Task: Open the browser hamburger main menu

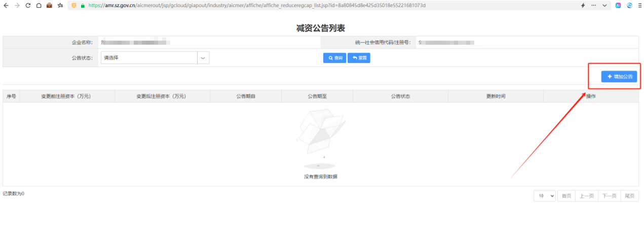Action: 639,5
